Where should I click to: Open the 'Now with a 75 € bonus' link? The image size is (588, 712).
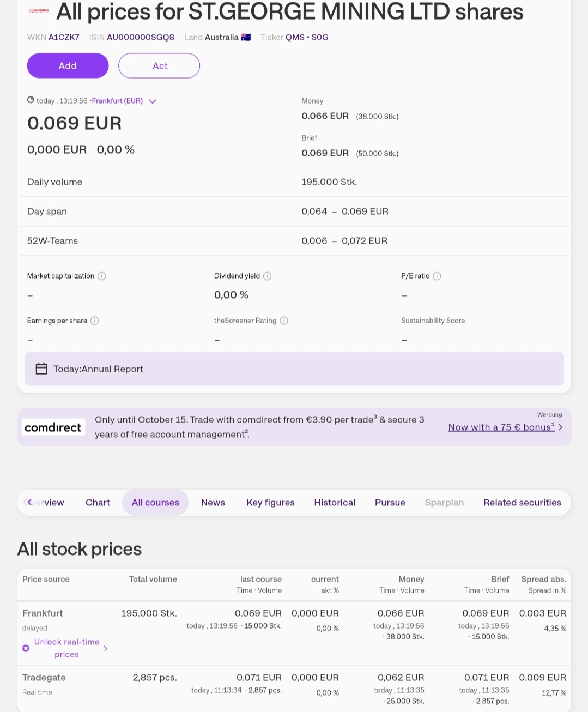point(501,427)
